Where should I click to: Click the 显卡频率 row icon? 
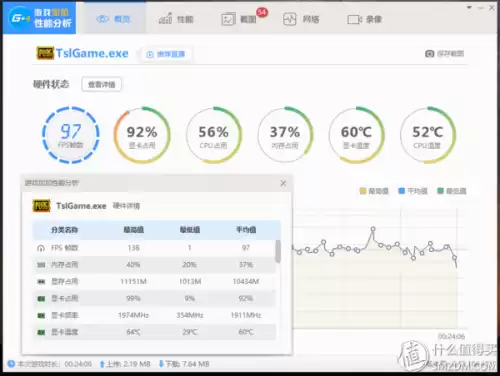click(x=41, y=315)
